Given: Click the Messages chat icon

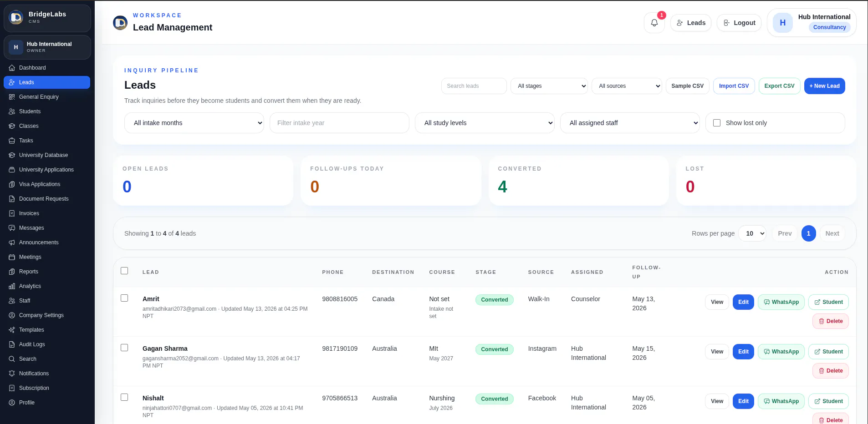Looking at the screenshot, I should 12,228.
